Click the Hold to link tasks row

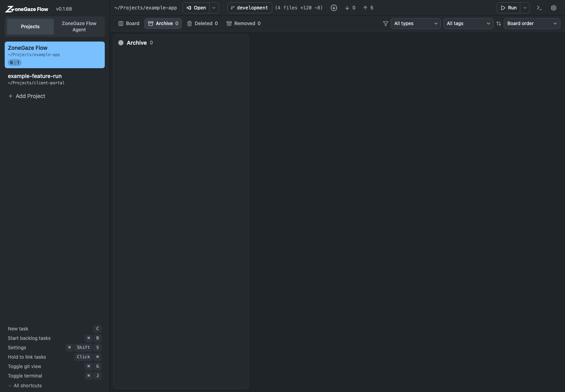55,357
